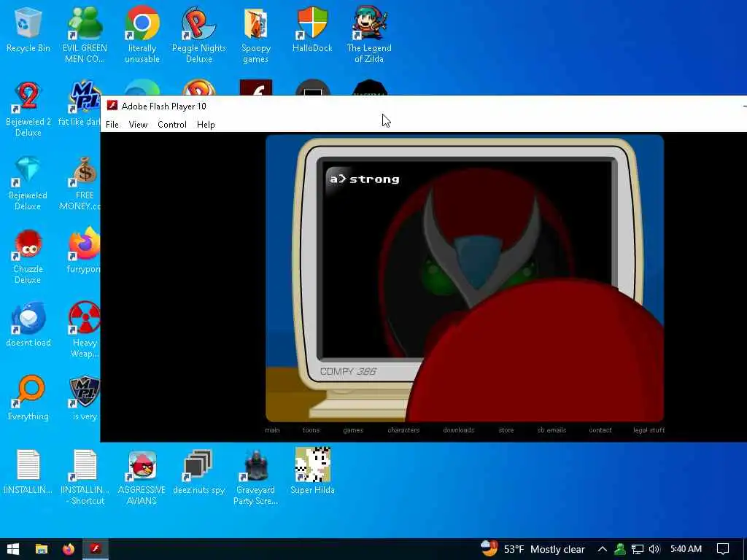Click the 5:40 AM taskbar clock
The image size is (747, 560).
click(x=686, y=549)
